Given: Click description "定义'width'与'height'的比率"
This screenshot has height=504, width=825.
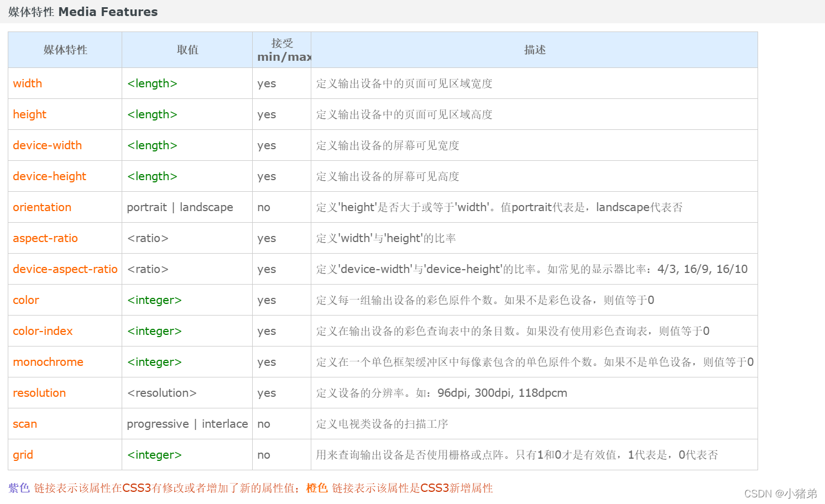Looking at the screenshot, I should click(386, 238).
